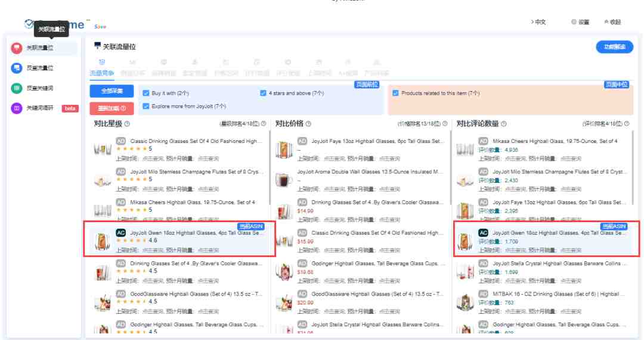This screenshot has height=340, width=644.
Task: Open 反查关键词 green sidebar icon
Action: (17, 88)
